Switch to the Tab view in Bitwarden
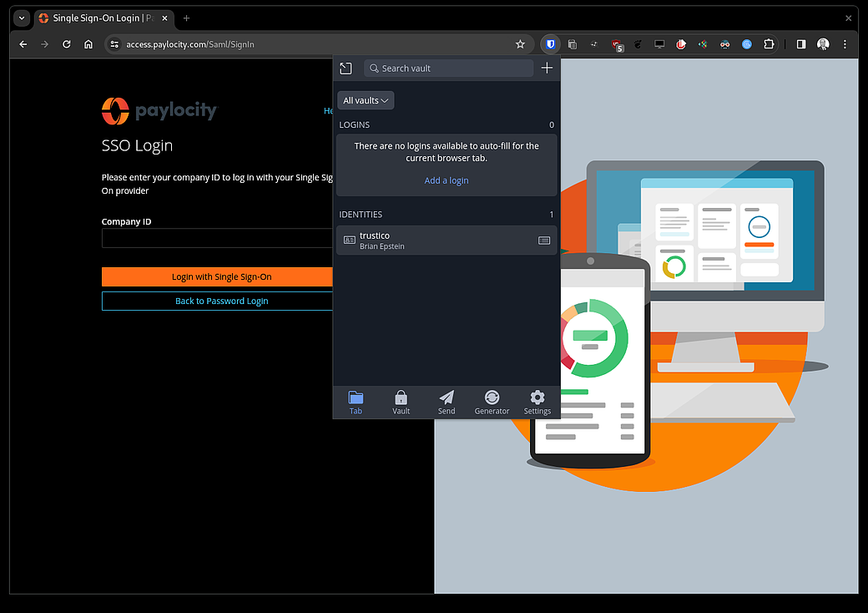The width and height of the screenshot is (868, 613). click(x=356, y=402)
